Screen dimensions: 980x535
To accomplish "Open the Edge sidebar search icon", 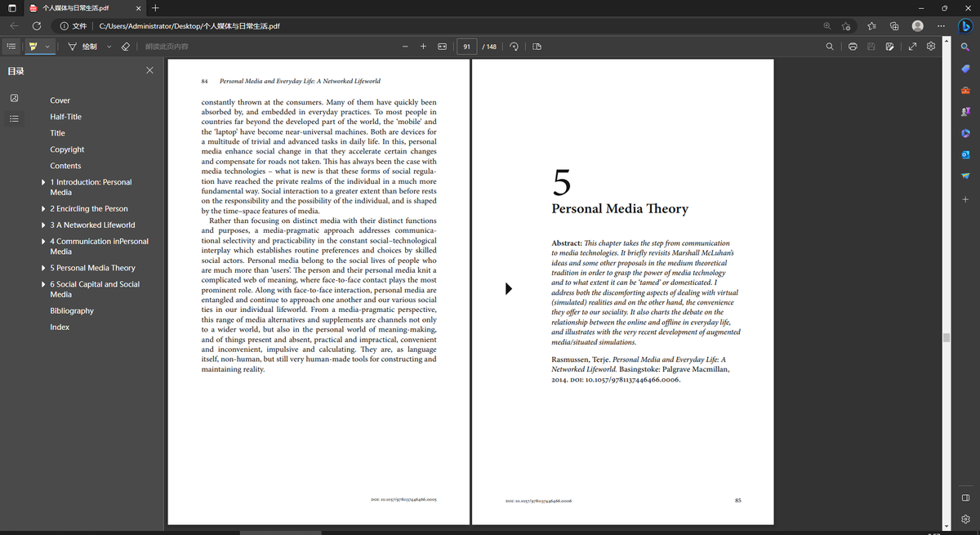I will coord(965,47).
